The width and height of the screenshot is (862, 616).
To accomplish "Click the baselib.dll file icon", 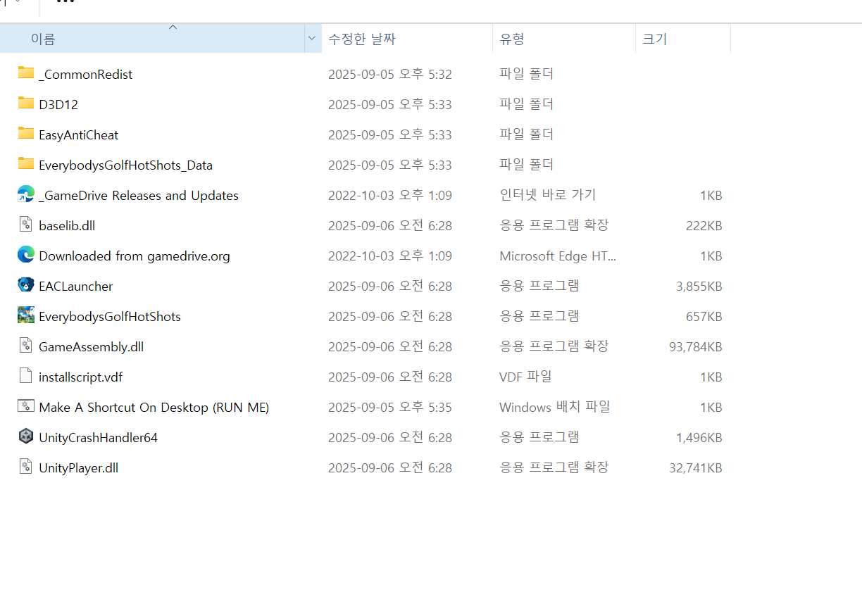I will pos(26,225).
